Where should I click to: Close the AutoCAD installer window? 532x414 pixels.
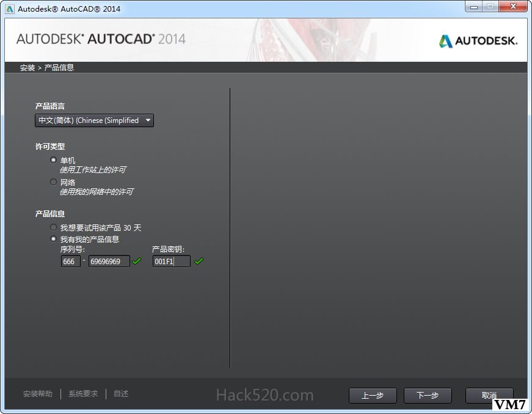point(513,7)
